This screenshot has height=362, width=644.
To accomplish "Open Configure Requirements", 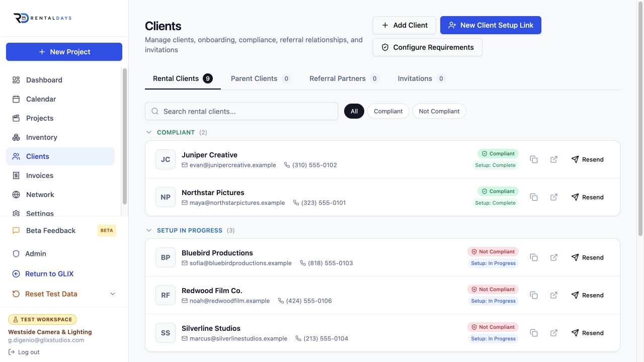I will [x=428, y=47].
